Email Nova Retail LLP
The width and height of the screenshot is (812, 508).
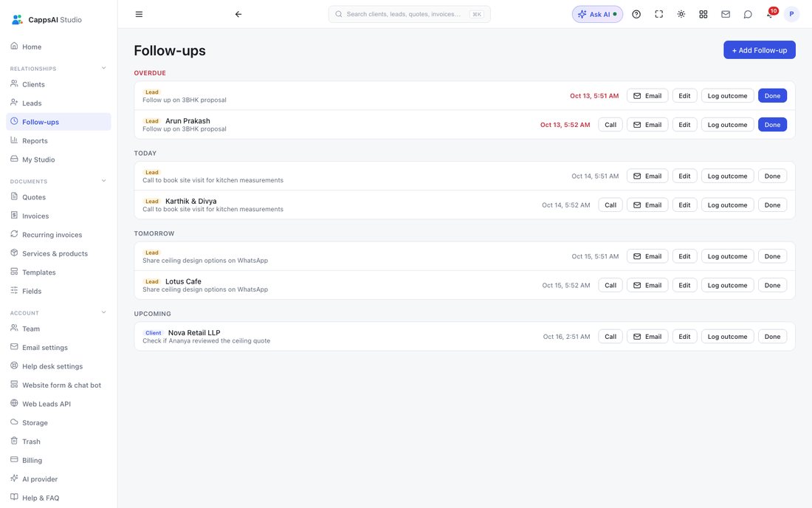point(647,337)
